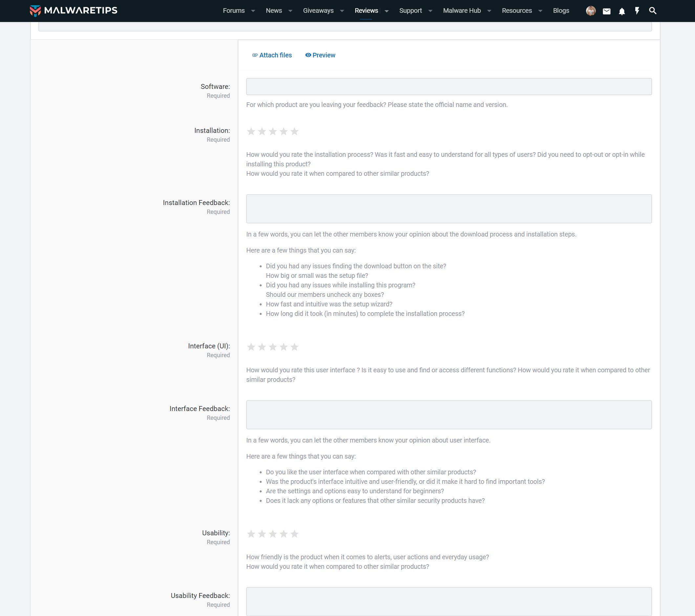Image resolution: width=695 pixels, height=616 pixels.
Task: Click the lightning bolt what's new icon
Action: tap(637, 11)
